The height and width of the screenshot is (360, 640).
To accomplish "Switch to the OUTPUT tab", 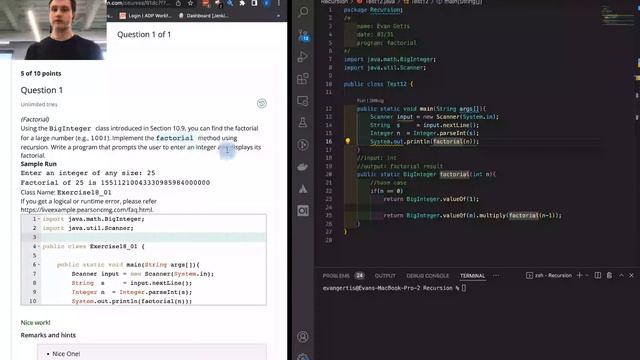I will click(385, 276).
